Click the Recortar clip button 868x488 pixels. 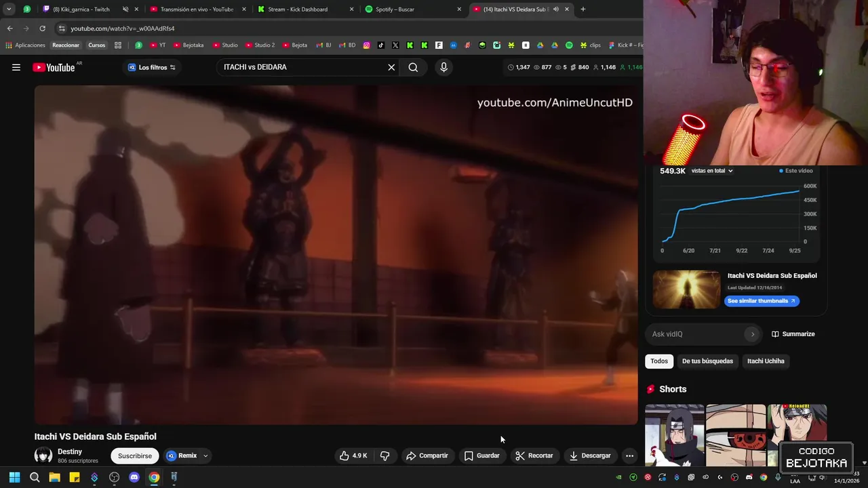534,455
